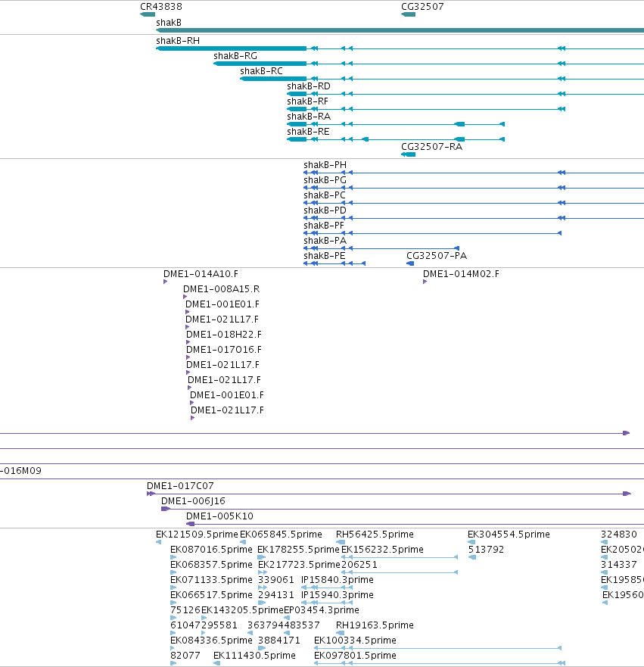
Task: Click the shakB-RA transcript label
Action: pyautogui.click(x=309, y=117)
